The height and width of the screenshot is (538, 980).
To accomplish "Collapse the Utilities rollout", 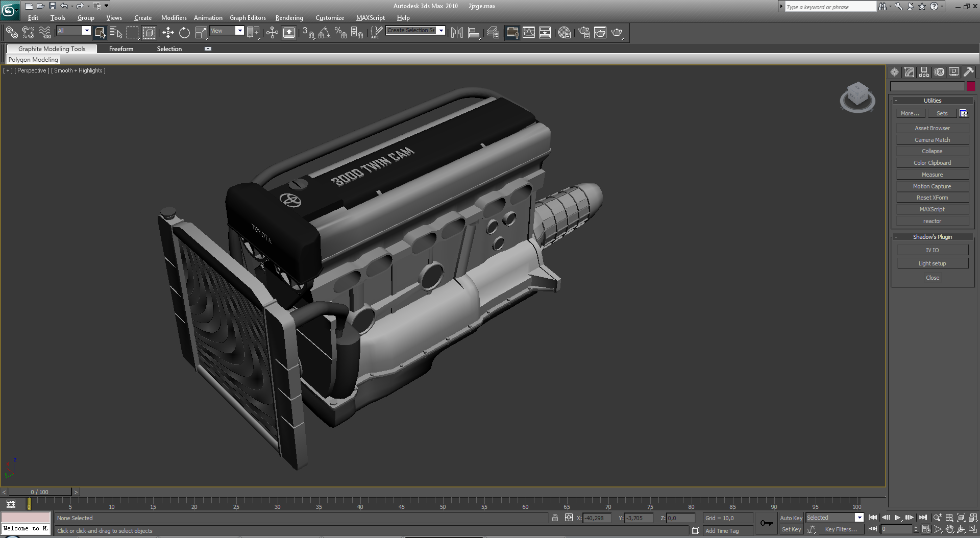I will click(x=932, y=101).
